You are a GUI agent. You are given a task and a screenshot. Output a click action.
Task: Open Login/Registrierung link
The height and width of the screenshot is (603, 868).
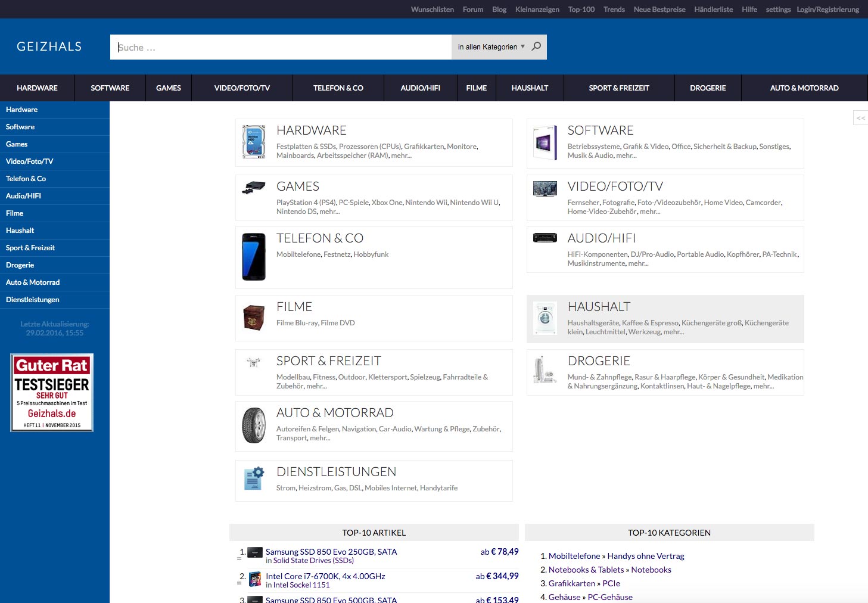click(x=827, y=10)
